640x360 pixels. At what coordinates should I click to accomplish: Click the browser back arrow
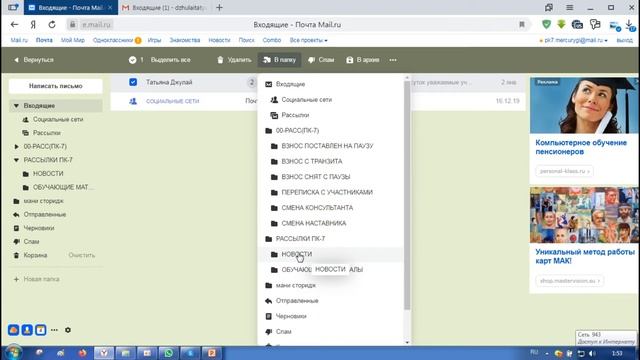tap(14, 24)
